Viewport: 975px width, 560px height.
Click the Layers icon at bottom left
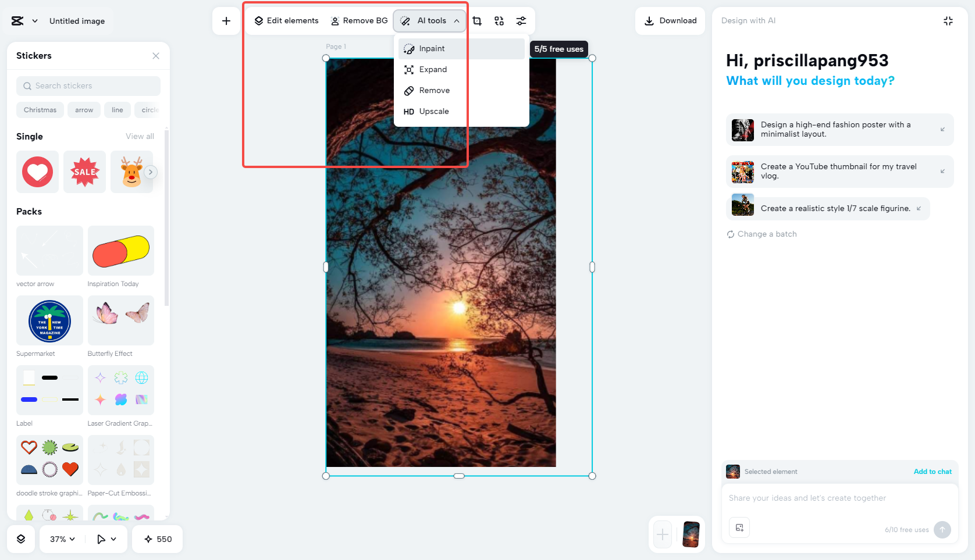point(21,539)
